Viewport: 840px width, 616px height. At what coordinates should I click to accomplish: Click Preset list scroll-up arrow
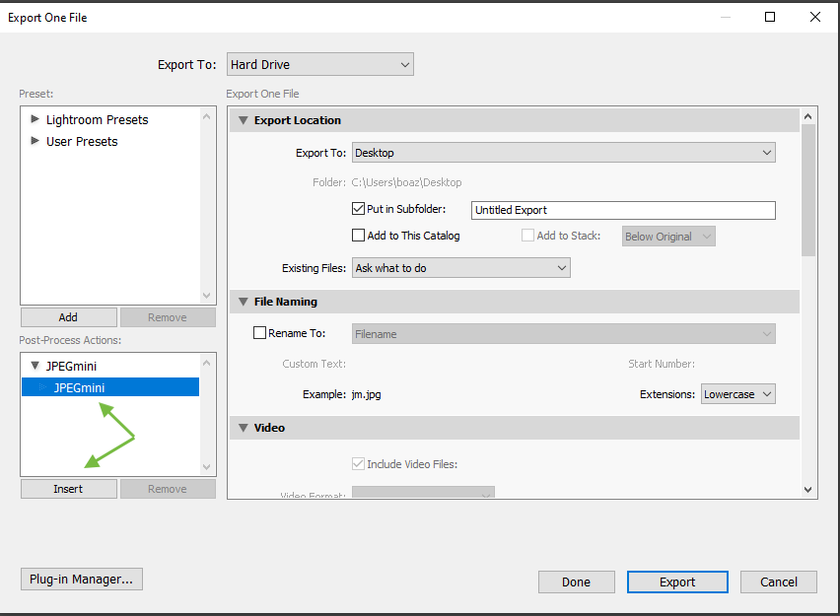tap(207, 116)
